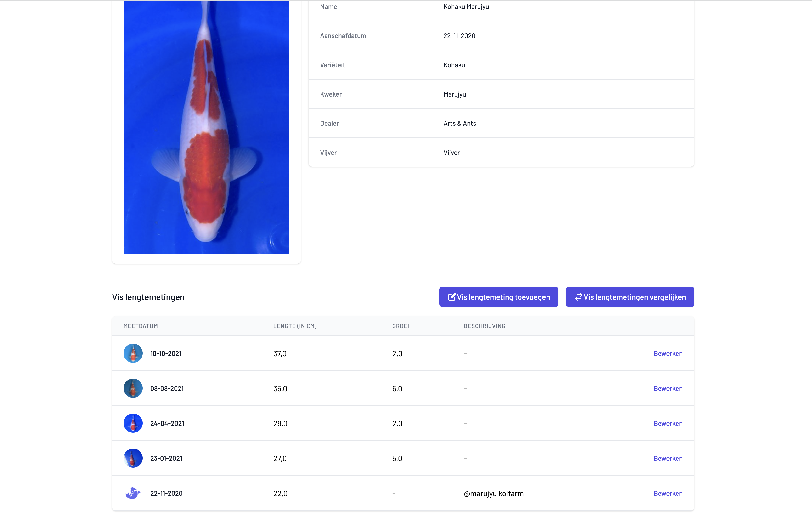Open Bewerken for the 24-04-2021 measurement

[x=668, y=423]
